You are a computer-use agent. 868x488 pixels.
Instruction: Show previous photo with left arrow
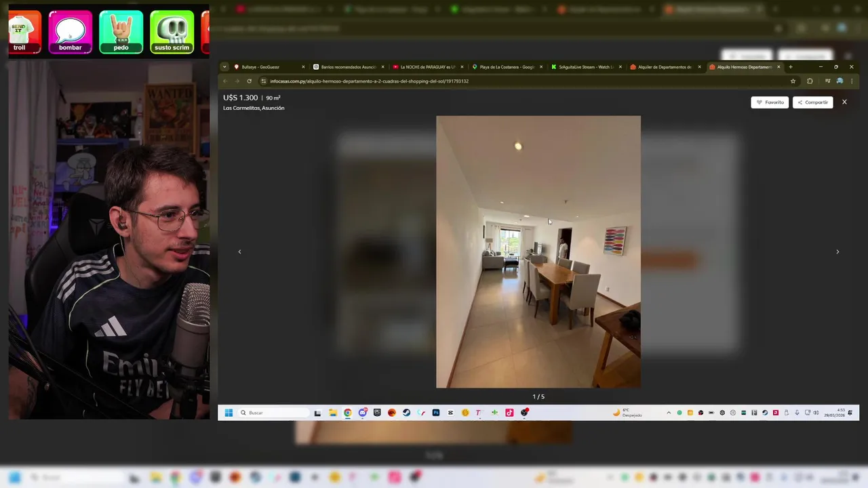click(239, 251)
